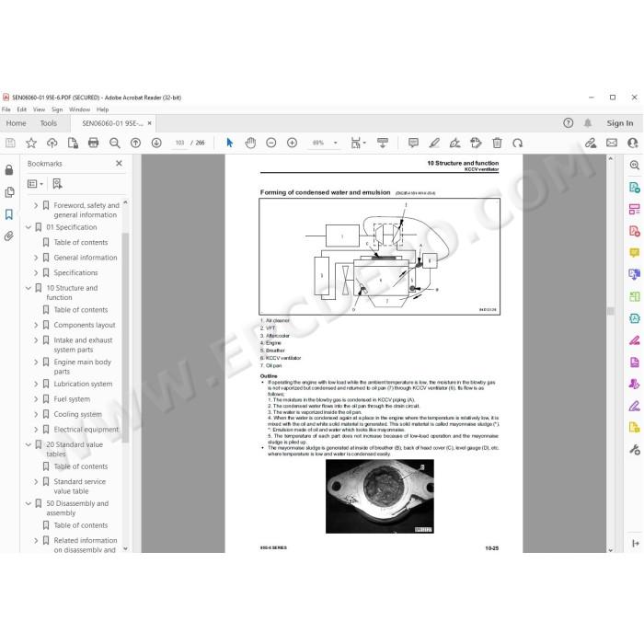Click the delete trash icon
Viewport: 644px width, 644px height.
497,143
